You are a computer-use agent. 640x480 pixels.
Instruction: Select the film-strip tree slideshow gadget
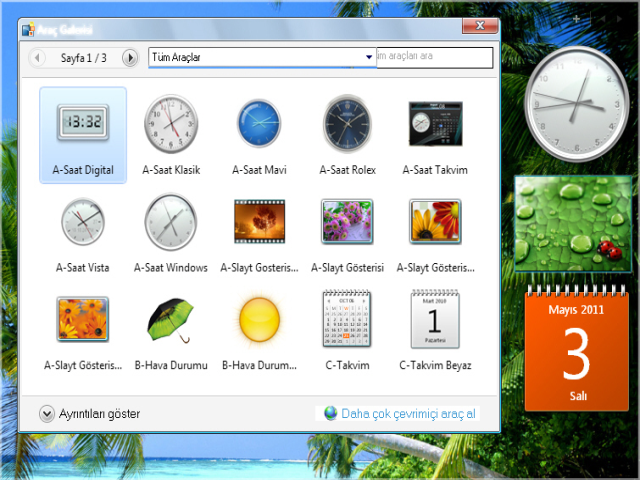click(x=259, y=233)
